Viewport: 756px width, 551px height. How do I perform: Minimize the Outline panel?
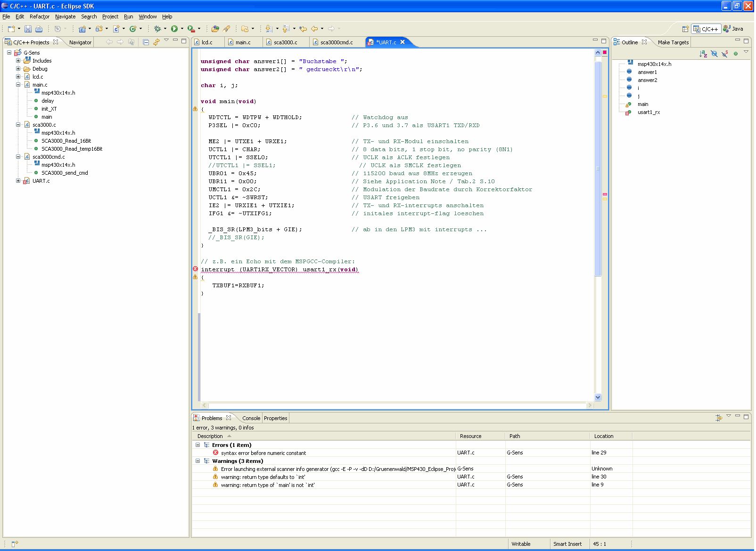738,41
